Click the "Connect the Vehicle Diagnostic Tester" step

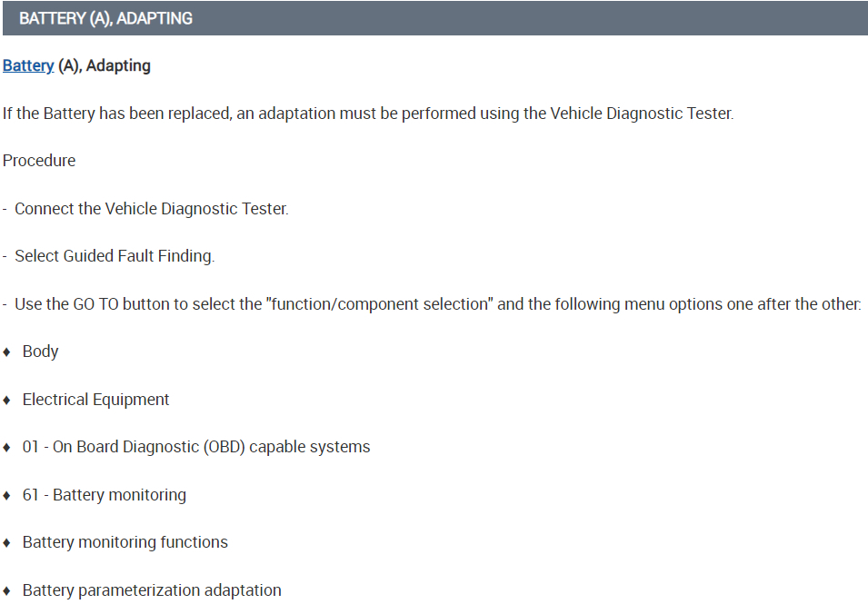coord(151,209)
